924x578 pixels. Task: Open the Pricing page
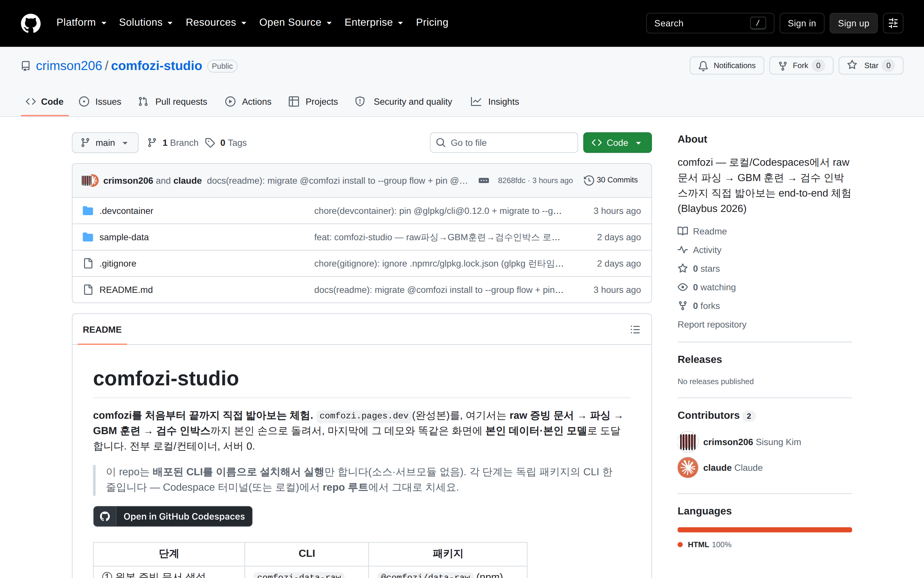tap(432, 22)
